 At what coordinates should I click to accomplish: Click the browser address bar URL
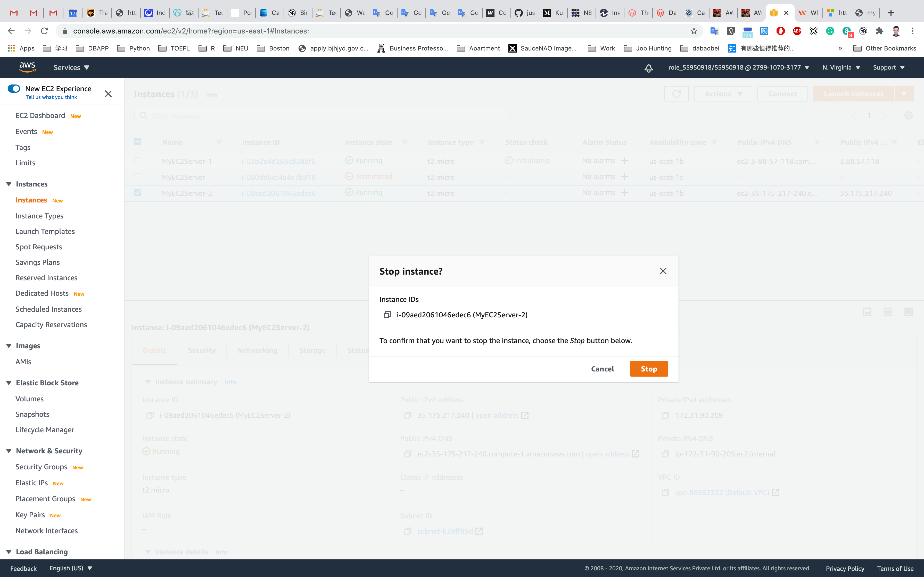coord(191,31)
